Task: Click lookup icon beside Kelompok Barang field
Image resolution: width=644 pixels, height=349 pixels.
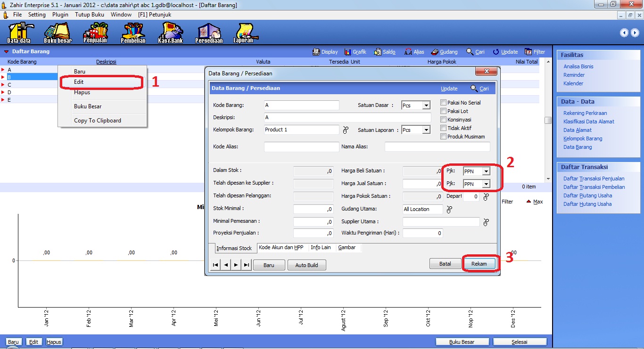Action: [x=345, y=130]
